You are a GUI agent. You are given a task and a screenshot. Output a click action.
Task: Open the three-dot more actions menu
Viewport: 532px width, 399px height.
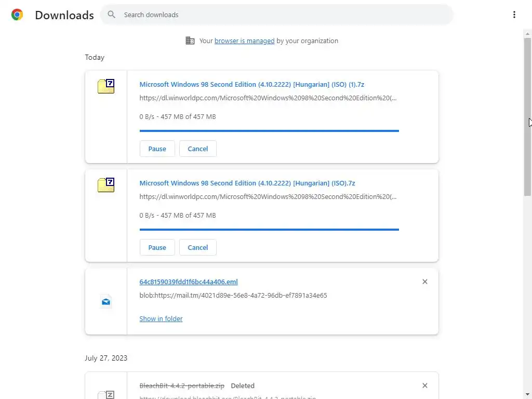click(514, 15)
